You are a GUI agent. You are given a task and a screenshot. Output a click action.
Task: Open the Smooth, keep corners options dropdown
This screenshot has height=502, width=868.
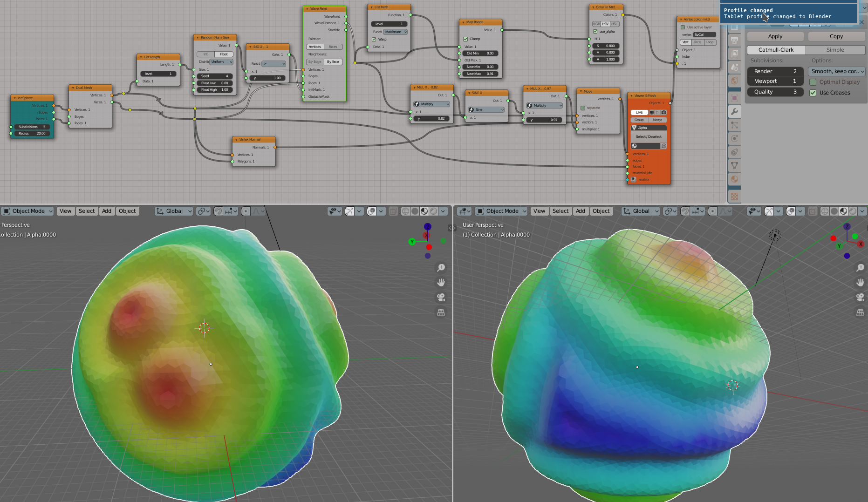(x=837, y=71)
